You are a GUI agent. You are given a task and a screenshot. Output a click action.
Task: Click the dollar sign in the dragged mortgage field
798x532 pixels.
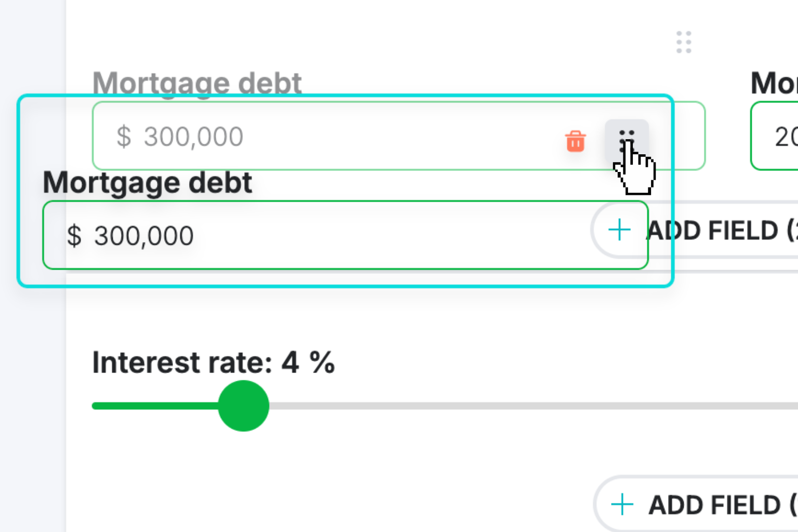tap(74, 235)
